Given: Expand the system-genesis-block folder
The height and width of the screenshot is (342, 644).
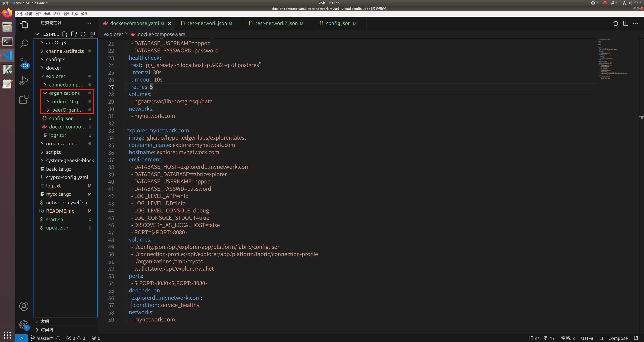Looking at the screenshot, I should pyautogui.click(x=65, y=160).
